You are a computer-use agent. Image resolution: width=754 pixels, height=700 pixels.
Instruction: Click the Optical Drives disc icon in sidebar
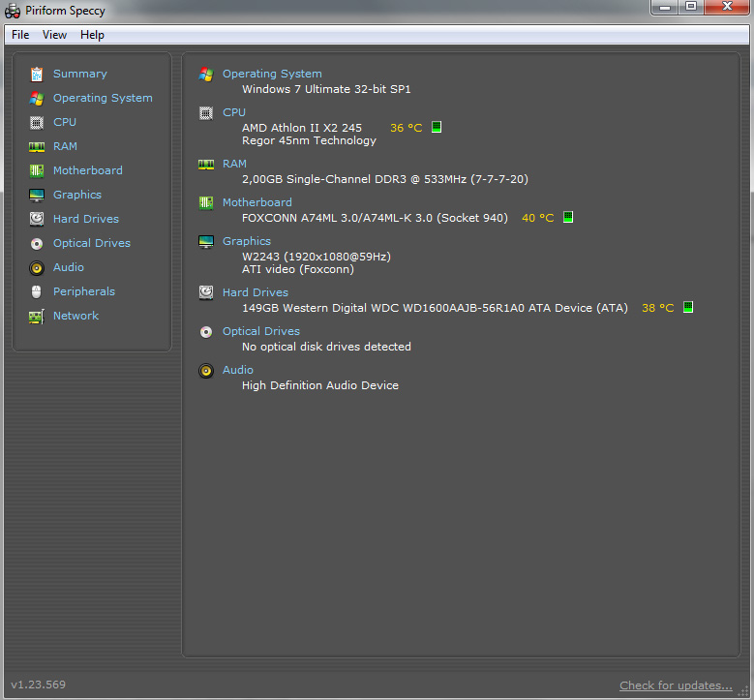(37, 244)
